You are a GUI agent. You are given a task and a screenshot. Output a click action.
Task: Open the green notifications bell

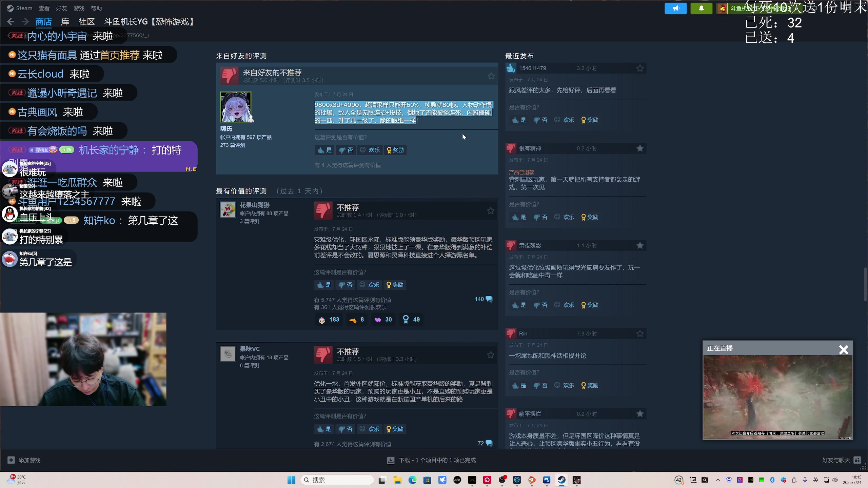[x=702, y=8]
